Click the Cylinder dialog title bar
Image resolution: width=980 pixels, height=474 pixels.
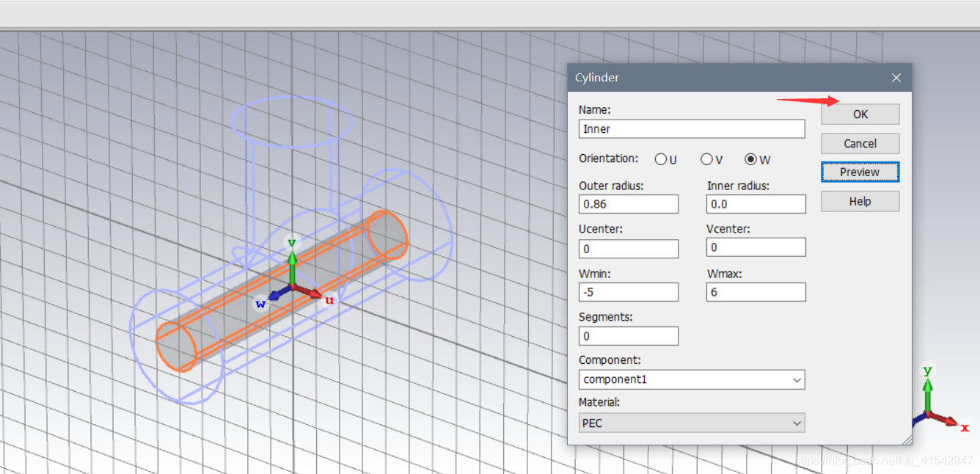739,78
